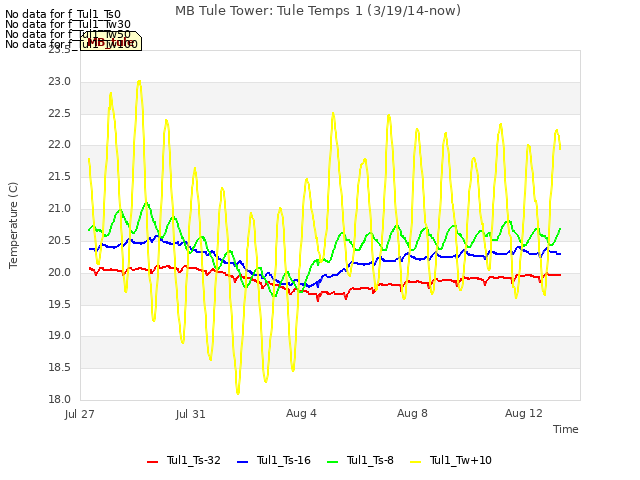
Task: Click the chart title MB Tule Tower
Action: (x=318, y=11)
